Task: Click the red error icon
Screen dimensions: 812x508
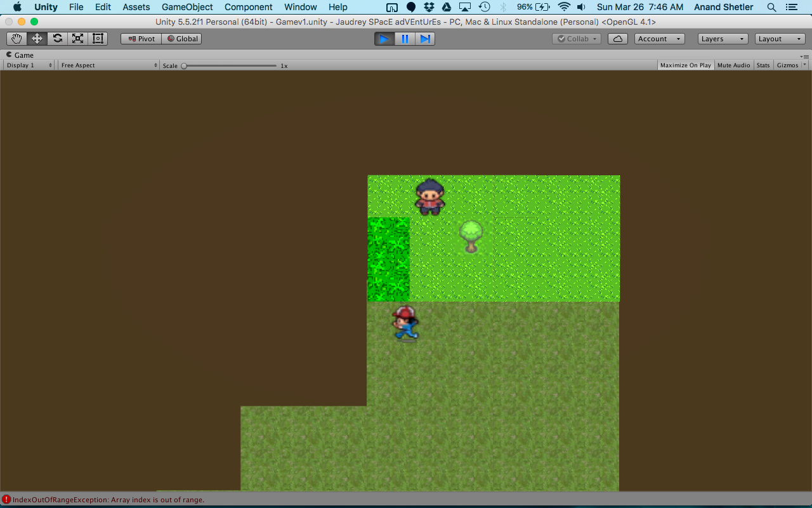Action: (x=6, y=500)
